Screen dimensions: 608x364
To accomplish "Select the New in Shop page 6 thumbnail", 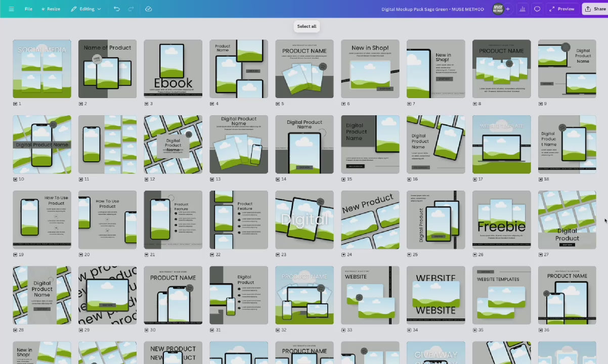I will (x=370, y=69).
